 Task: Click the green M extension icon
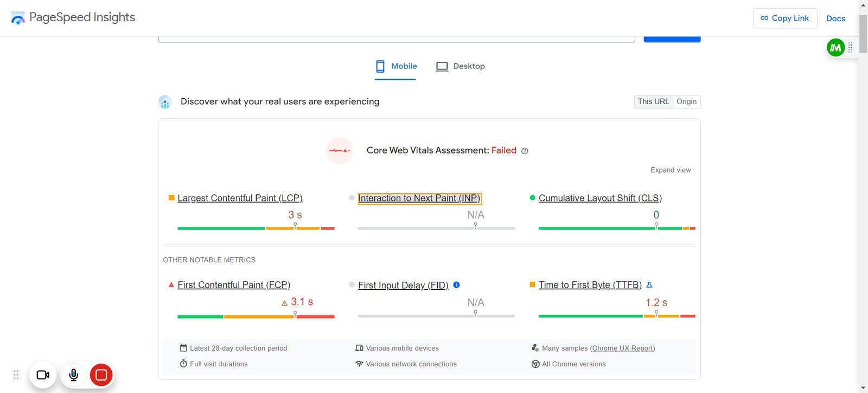[x=835, y=48]
